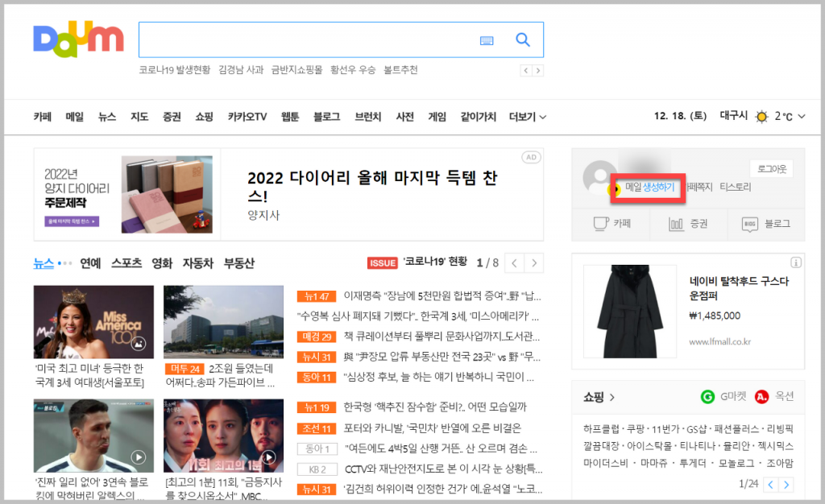This screenshot has width=825, height=504.
Task: Open headline 포터와 카니발 국민차 반열
Action: click(432, 428)
